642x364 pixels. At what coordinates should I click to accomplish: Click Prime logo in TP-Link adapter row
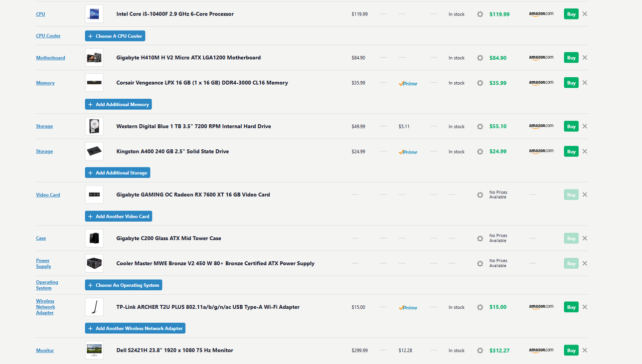[408, 307]
